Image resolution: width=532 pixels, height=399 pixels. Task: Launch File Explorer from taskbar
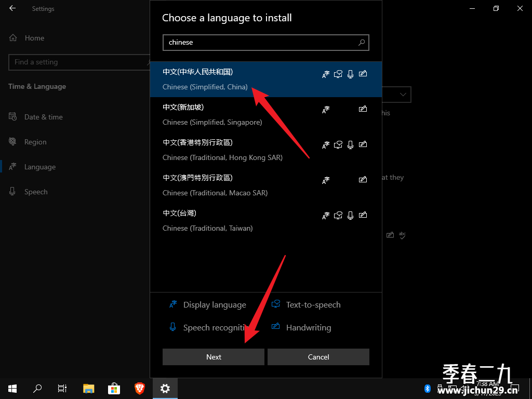point(88,389)
